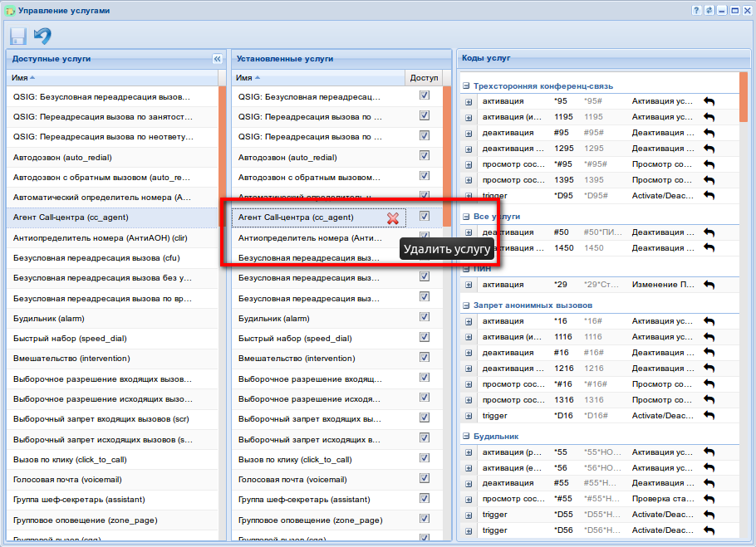756x547 pixels.
Task: Click the blue undo arrow in toolbar
Action: pos(42,36)
